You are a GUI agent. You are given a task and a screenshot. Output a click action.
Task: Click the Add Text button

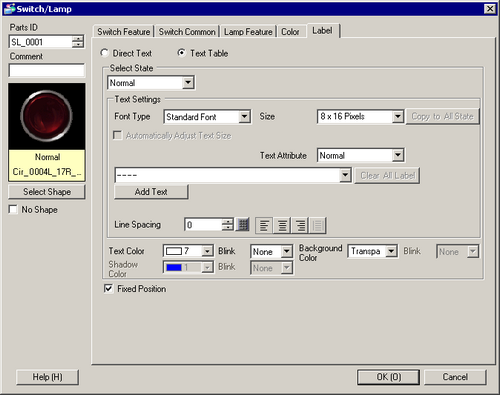[x=151, y=192]
